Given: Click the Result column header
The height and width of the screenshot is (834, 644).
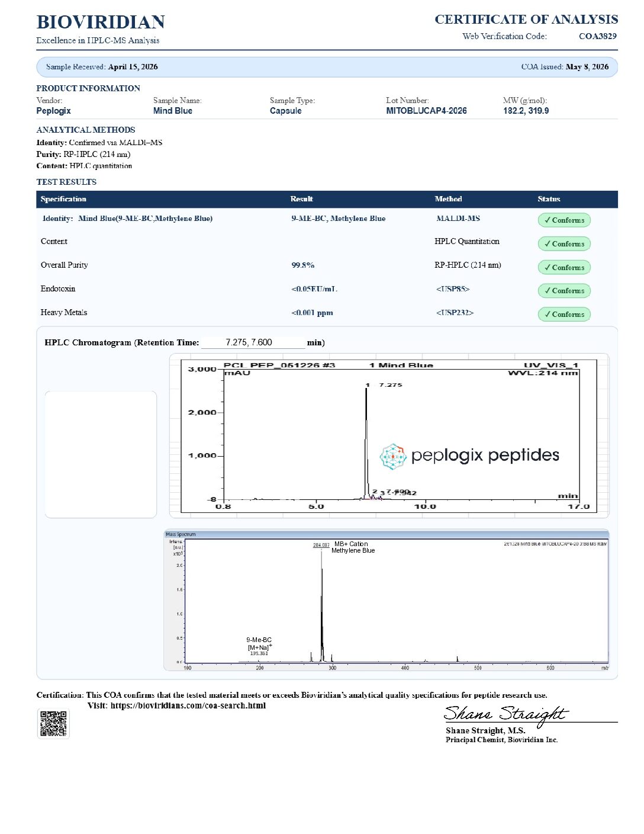Looking at the screenshot, I should [301, 199].
